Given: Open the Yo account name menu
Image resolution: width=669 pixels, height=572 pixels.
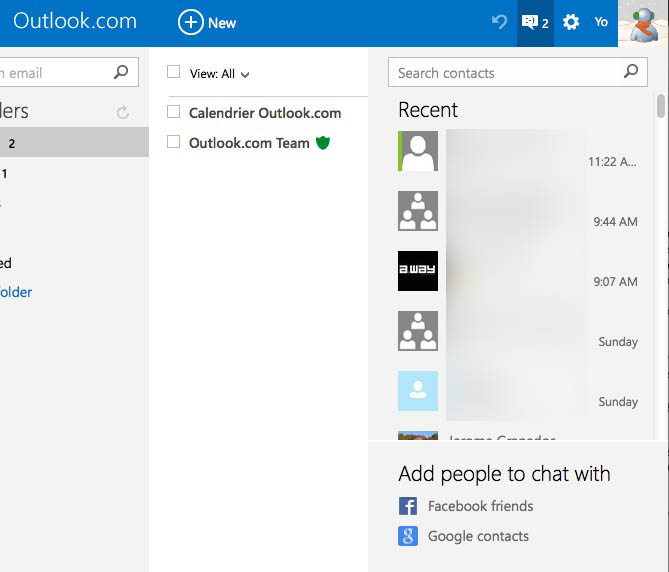Looking at the screenshot, I should pos(601,22).
